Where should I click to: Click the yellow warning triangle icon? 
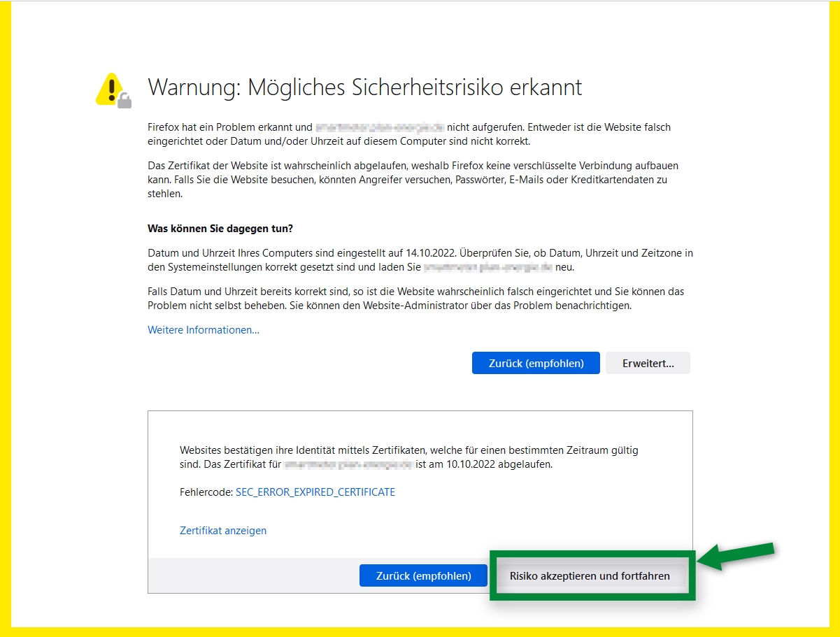tap(110, 89)
